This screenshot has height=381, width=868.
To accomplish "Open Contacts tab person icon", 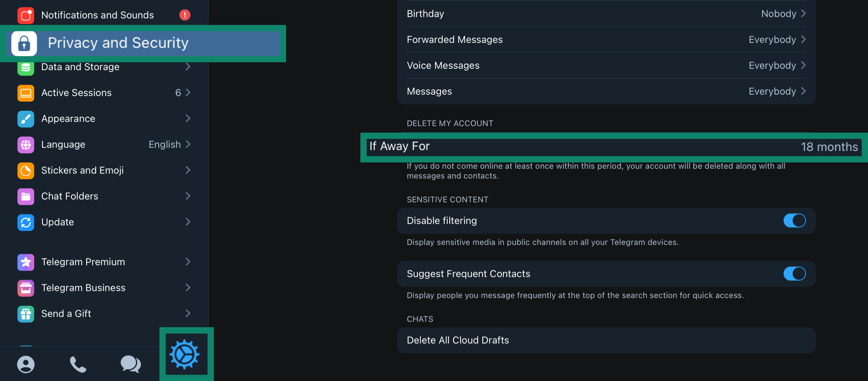I will tap(26, 365).
